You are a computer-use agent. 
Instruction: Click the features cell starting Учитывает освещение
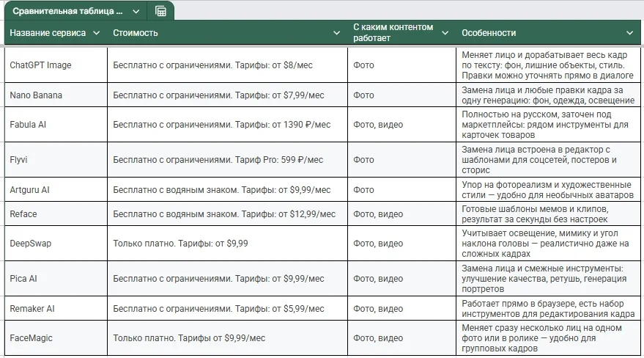pyautogui.click(x=548, y=244)
